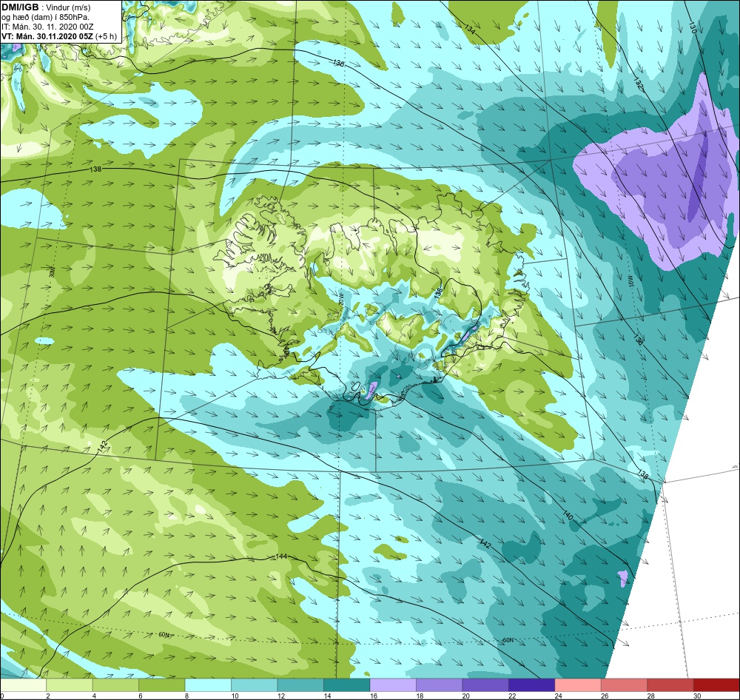Image resolution: width=740 pixels, height=700 pixels.
Task: Click the "DMI/IGB" title text
Action: pyautogui.click(x=20, y=7)
